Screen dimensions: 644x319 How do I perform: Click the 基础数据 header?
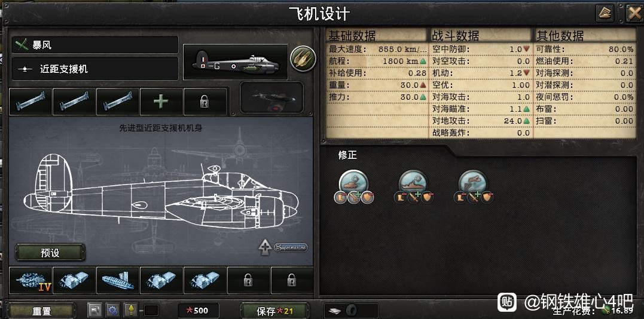[x=352, y=36]
